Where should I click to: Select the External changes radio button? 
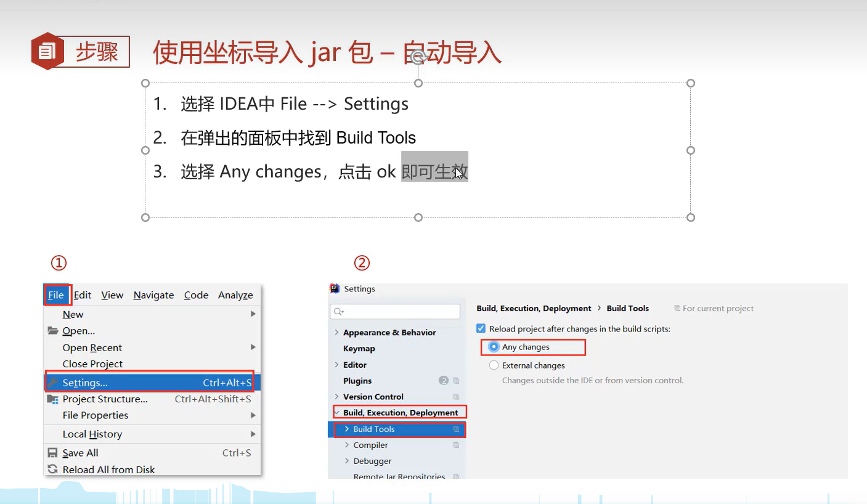(x=494, y=365)
